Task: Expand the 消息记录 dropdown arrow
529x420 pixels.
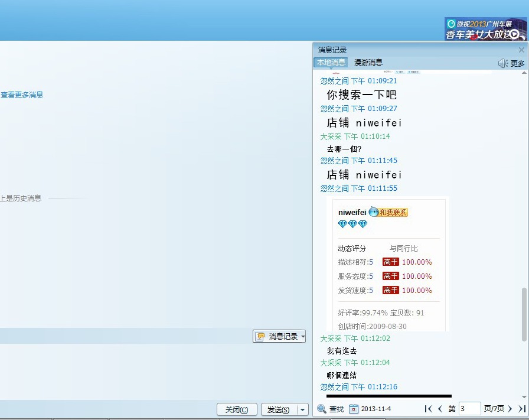Action: click(x=303, y=336)
